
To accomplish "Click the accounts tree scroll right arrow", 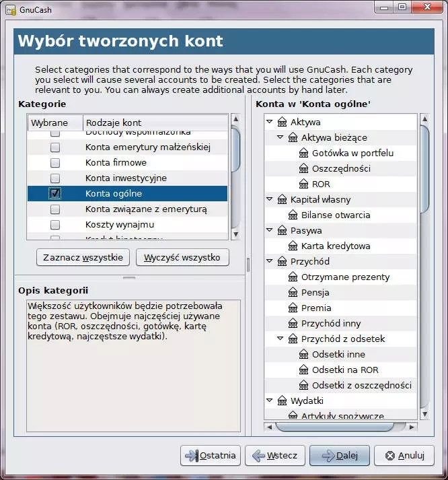I will (412, 427).
